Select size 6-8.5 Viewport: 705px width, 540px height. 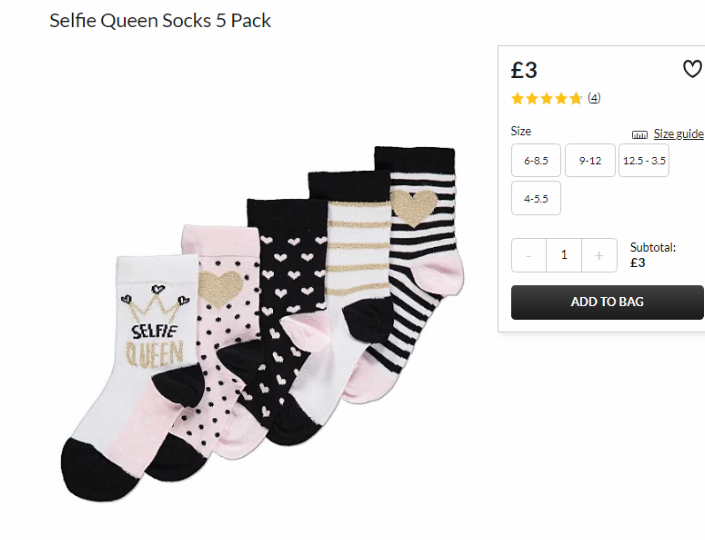pos(536,161)
